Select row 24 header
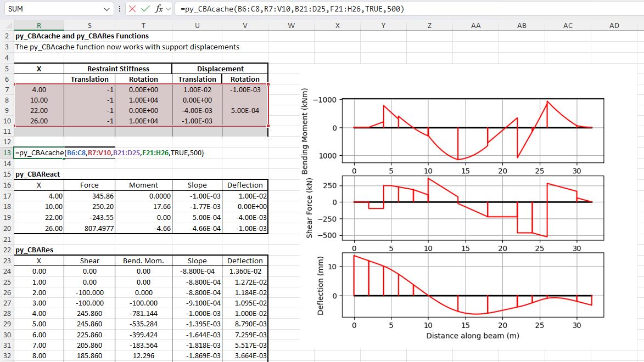Viewport: 644px width, 362px height. tap(7, 271)
